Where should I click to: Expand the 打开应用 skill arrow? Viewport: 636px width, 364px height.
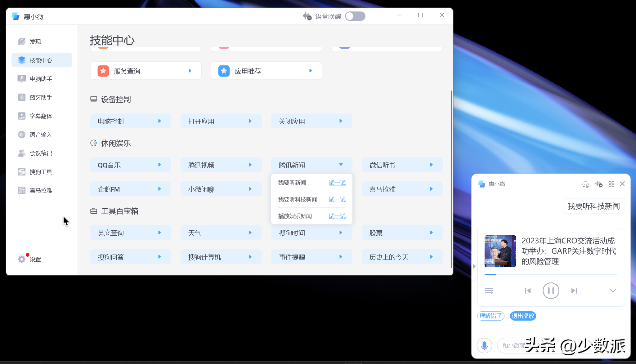[250, 121]
